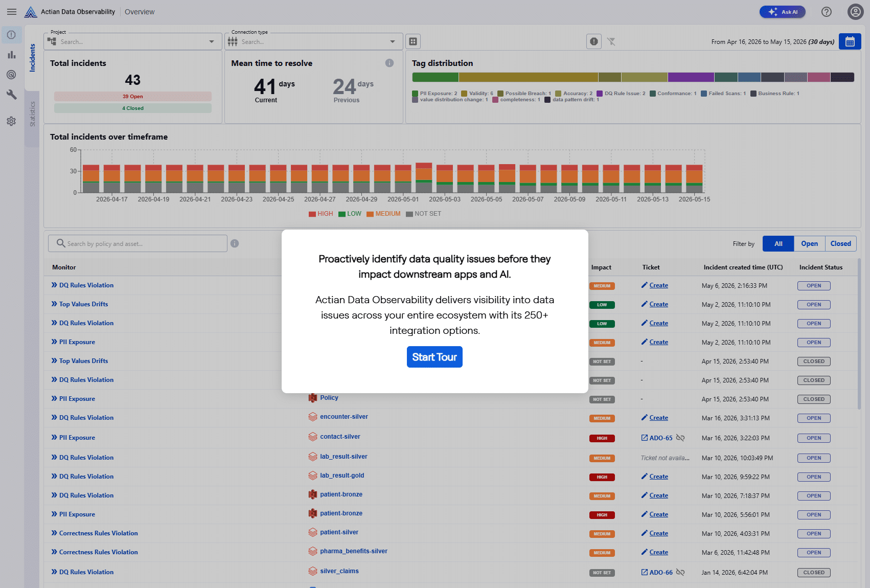The width and height of the screenshot is (870, 588).
Task: Open the hamburger navigation menu
Action: (12, 12)
